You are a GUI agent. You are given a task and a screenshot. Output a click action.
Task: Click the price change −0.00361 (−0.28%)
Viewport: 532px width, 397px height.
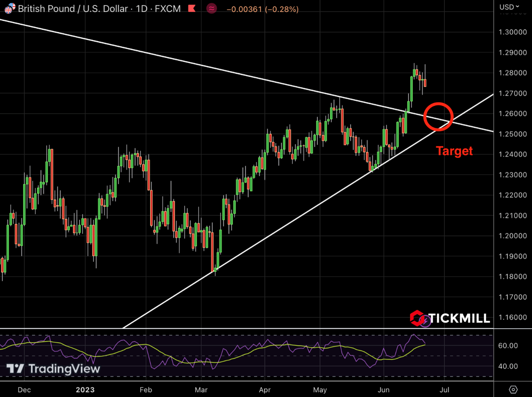(x=263, y=9)
